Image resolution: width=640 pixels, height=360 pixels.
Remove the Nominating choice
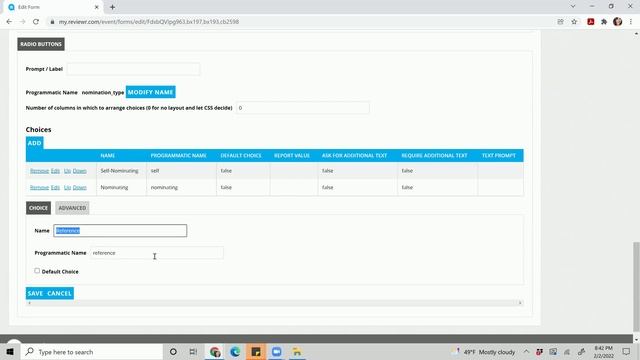pyautogui.click(x=39, y=187)
